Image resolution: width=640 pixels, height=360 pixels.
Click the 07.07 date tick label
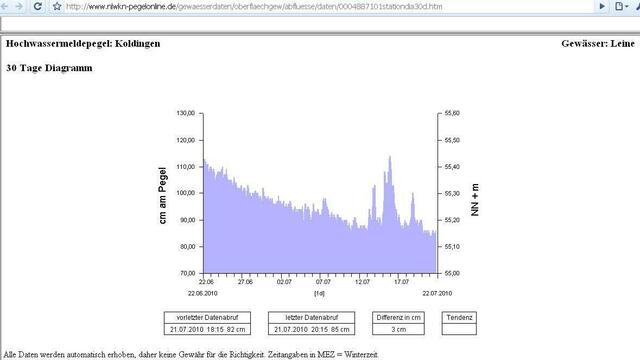click(x=323, y=282)
